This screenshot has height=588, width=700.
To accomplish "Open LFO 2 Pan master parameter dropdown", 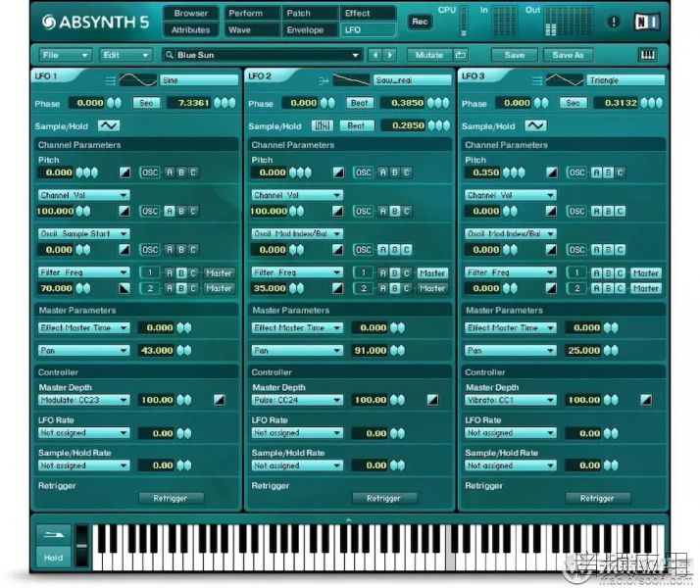I will click(297, 351).
